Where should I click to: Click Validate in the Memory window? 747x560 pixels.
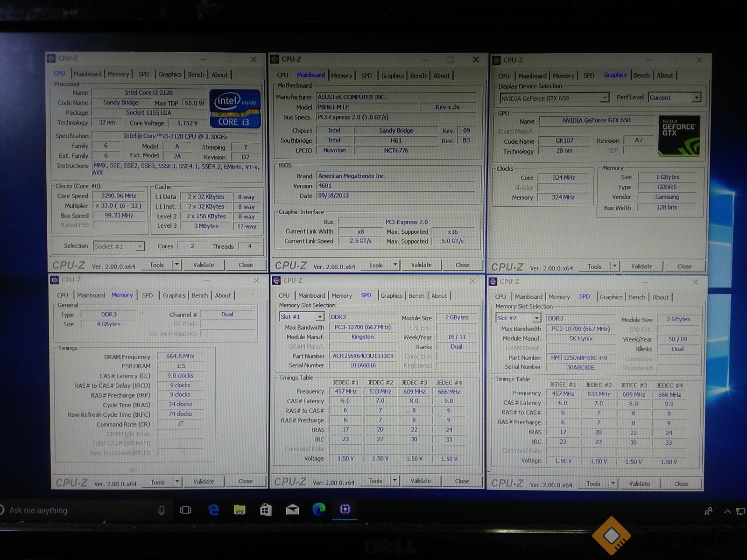(204, 481)
